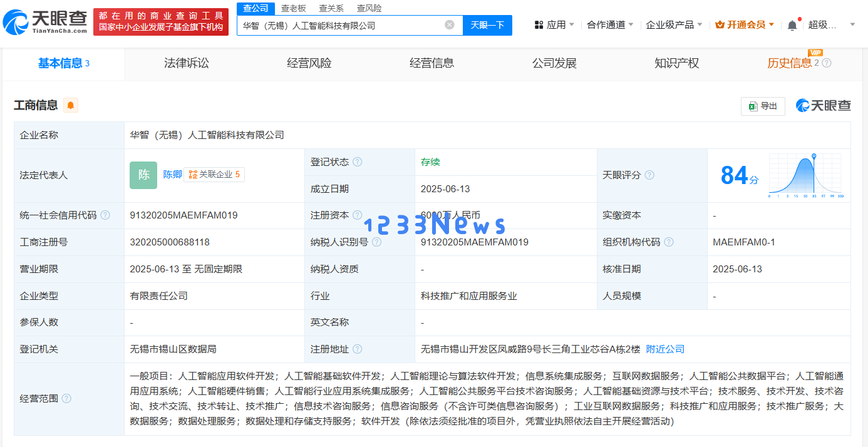Click the 存续 registration status value

click(x=430, y=162)
